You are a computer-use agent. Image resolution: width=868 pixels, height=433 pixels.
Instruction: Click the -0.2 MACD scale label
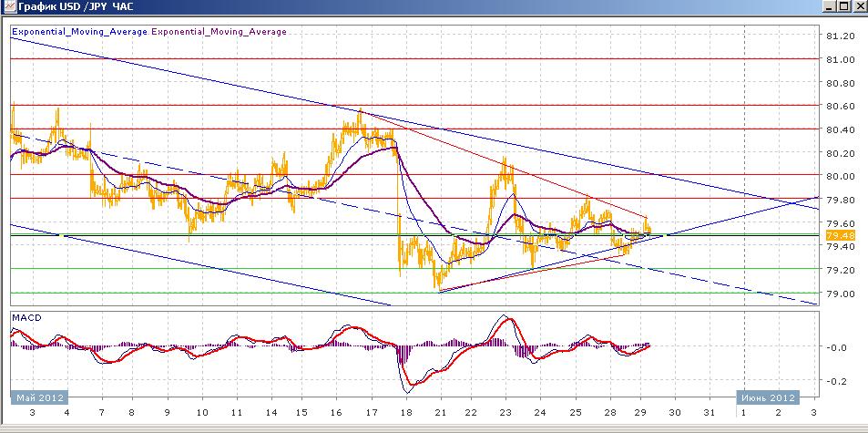(834, 382)
